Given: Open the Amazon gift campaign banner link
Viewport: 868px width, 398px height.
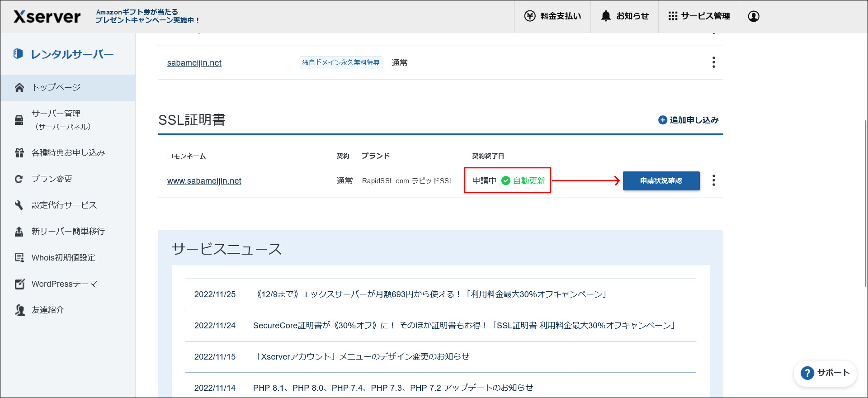Looking at the screenshot, I should [x=148, y=16].
